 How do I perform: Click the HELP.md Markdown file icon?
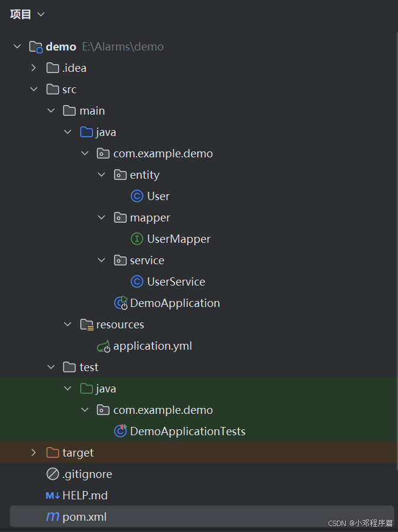point(53,495)
